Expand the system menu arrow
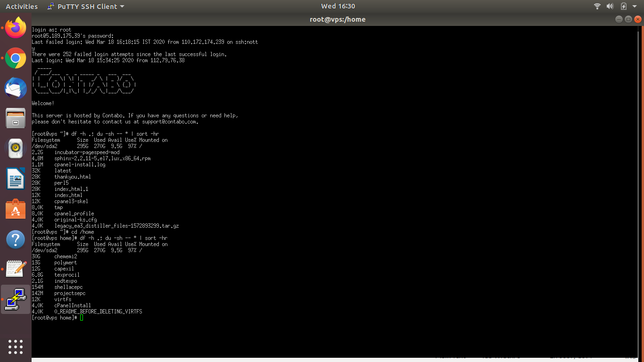This screenshot has width=644, height=362. click(636, 6)
